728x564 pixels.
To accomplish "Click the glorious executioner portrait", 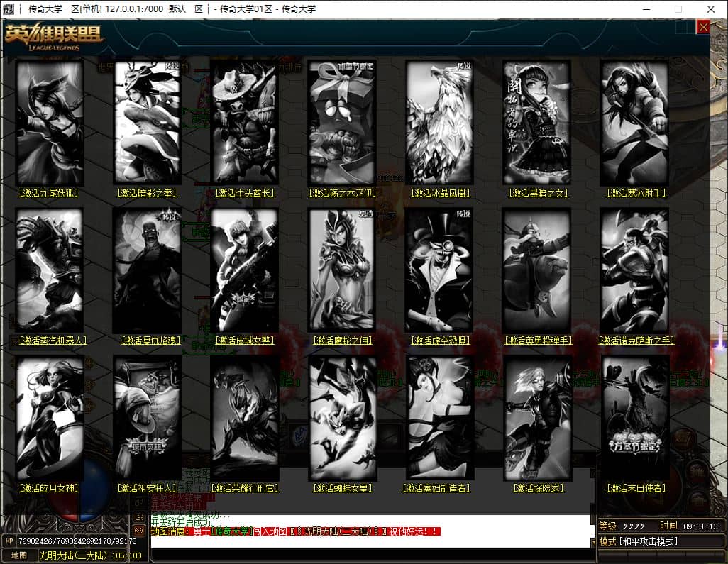I will [x=245, y=419].
